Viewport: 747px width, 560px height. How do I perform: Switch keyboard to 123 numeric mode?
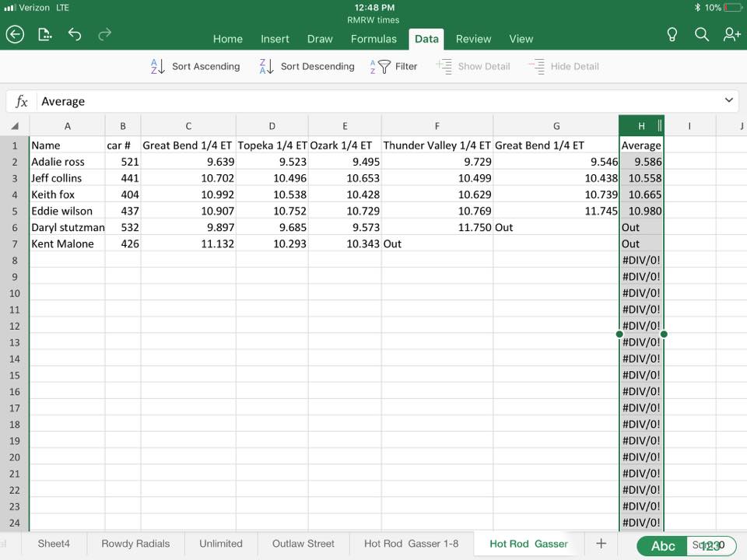[711, 546]
